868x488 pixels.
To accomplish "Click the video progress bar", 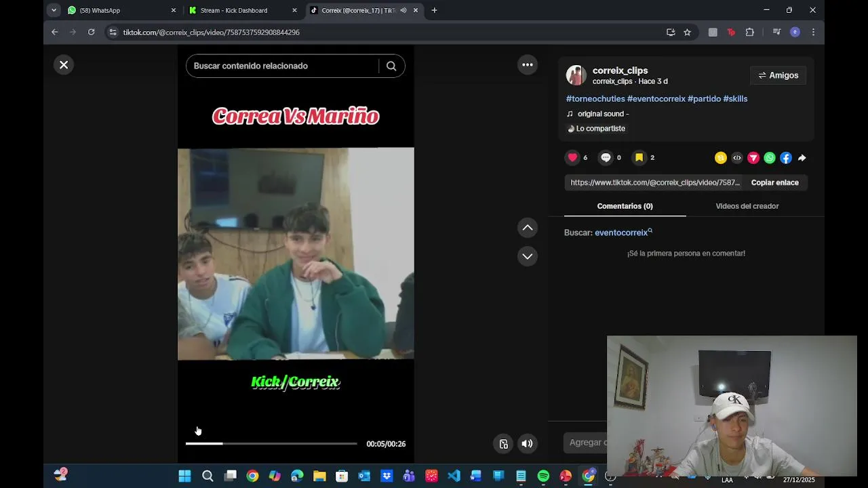I will [x=271, y=443].
